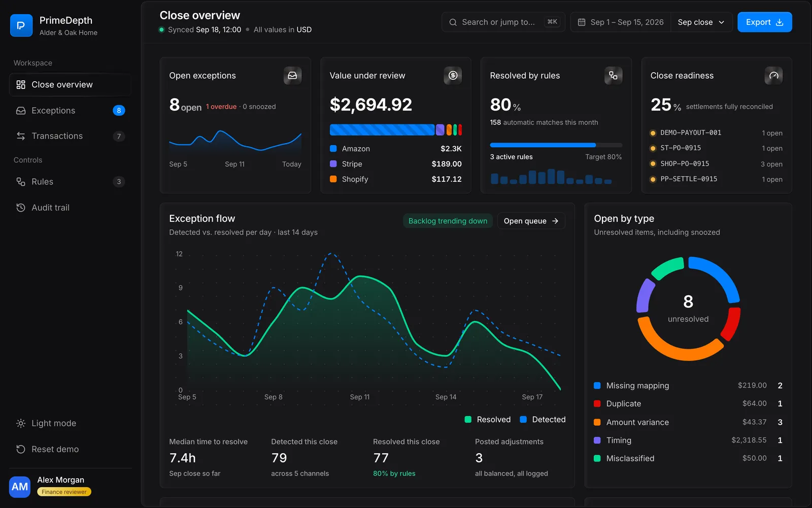Viewport: 812px width, 508px height.
Task: Toggle the Resolved series legend
Action: (488, 420)
